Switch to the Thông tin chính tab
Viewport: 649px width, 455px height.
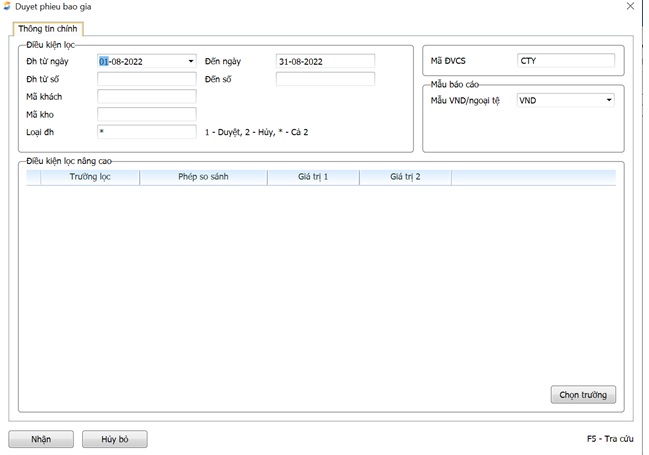[47, 28]
